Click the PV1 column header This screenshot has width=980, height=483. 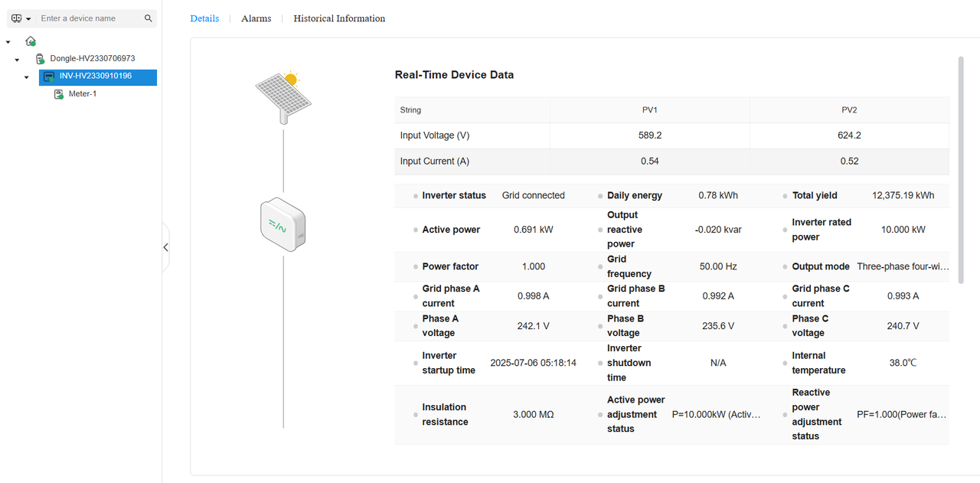(x=649, y=110)
